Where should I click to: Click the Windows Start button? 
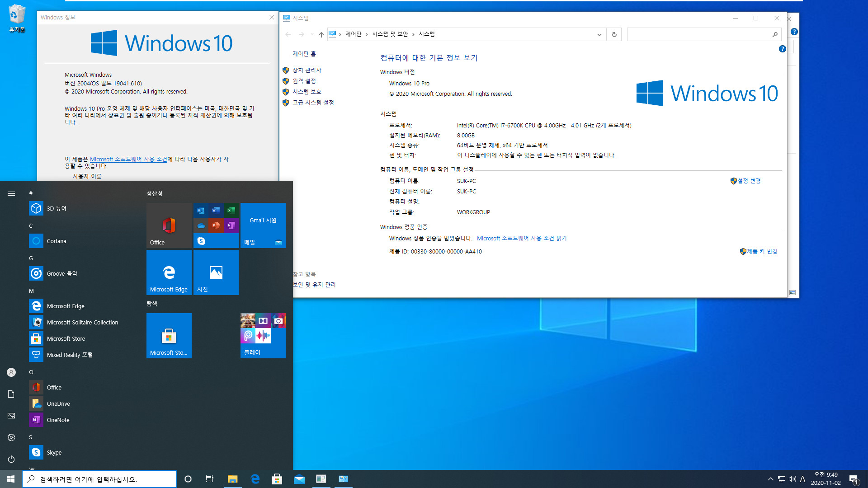coord(11,479)
